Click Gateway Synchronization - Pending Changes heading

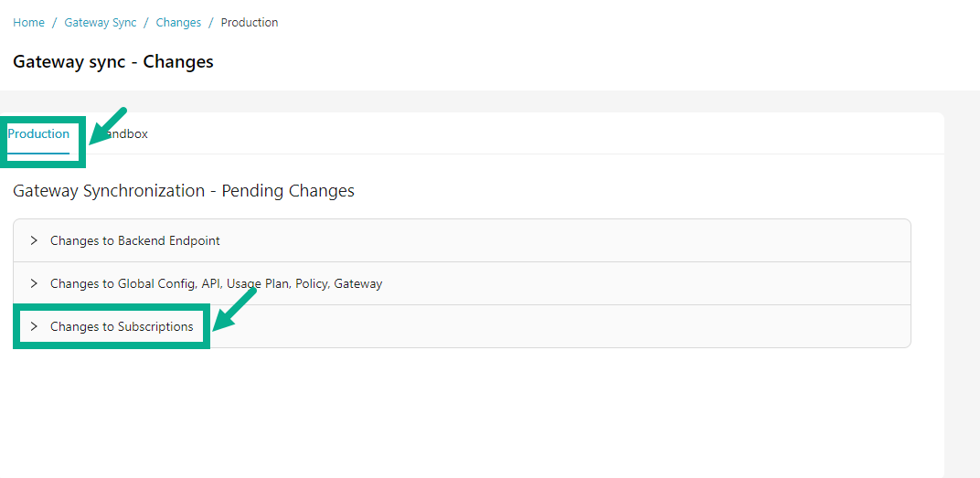click(x=184, y=191)
